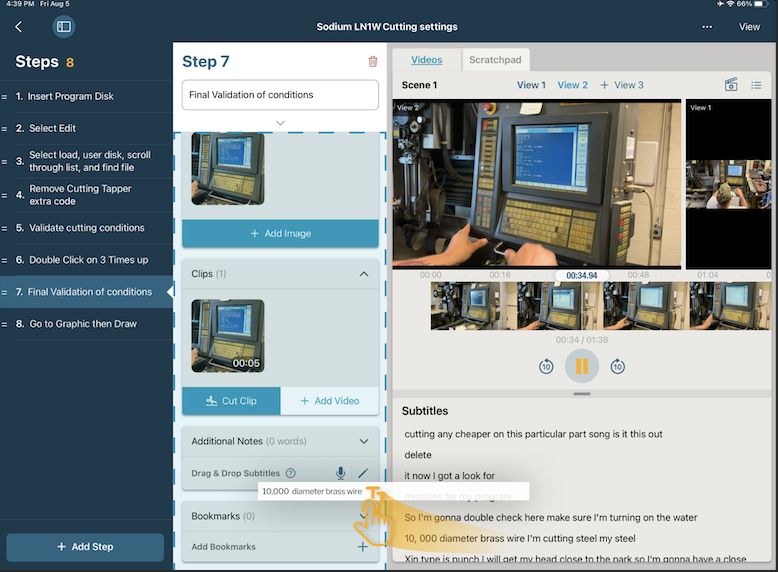Open the add scene clapperboard icon
Screen dimensions: 778x572
point(731,85)
